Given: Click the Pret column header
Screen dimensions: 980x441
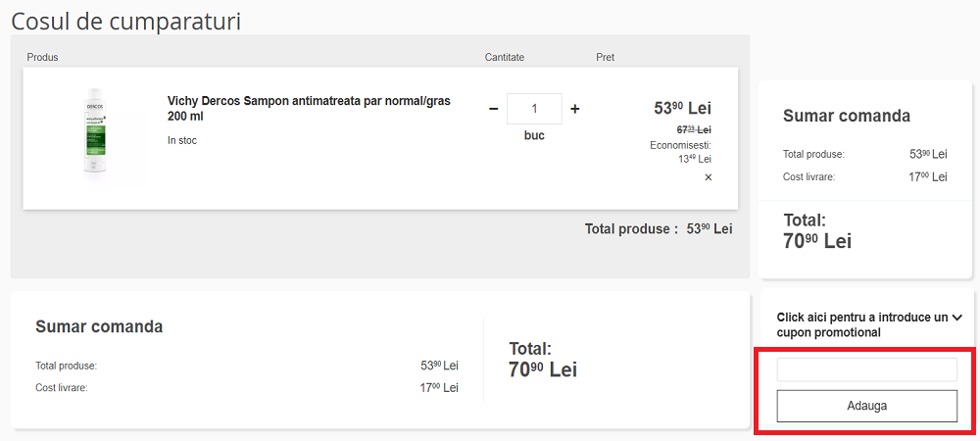Looking at the screenshot, I should (606, 58).
